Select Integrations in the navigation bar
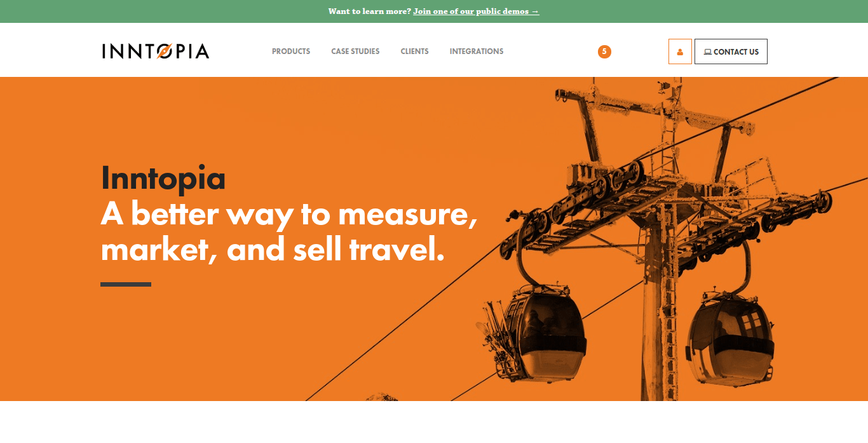The image size is (868, 443). click(477, 51)
